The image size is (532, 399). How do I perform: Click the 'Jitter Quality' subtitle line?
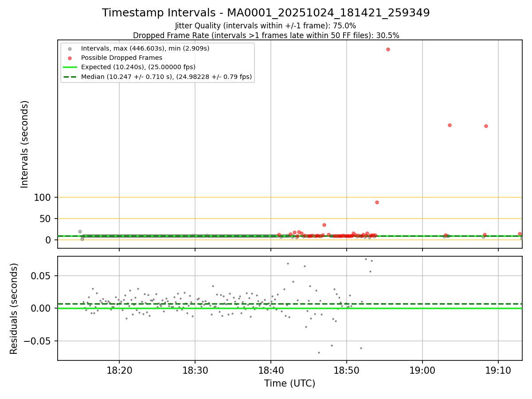tap(266, 26)
